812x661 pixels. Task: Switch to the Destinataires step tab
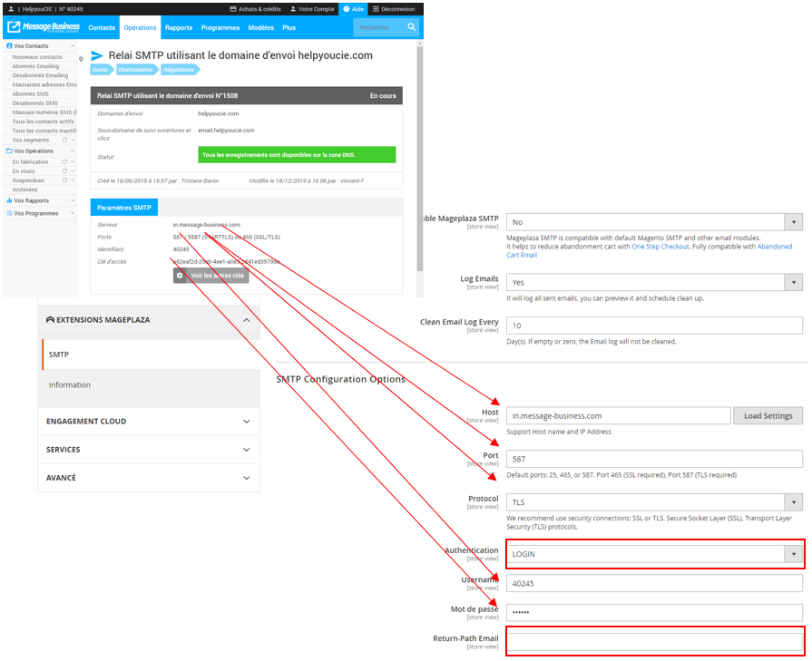point(137,70)
